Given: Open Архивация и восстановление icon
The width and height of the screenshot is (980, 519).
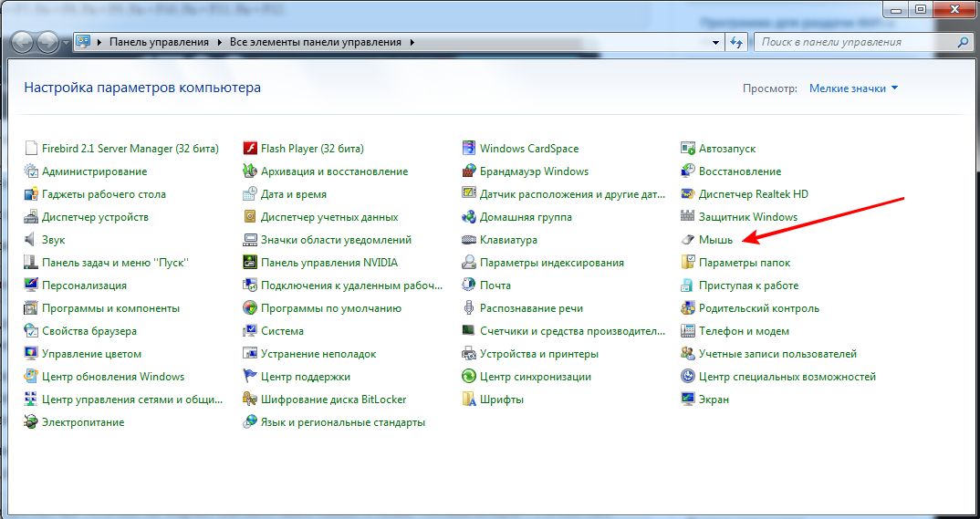Looking at the screenshot, I should coord(250,171).
